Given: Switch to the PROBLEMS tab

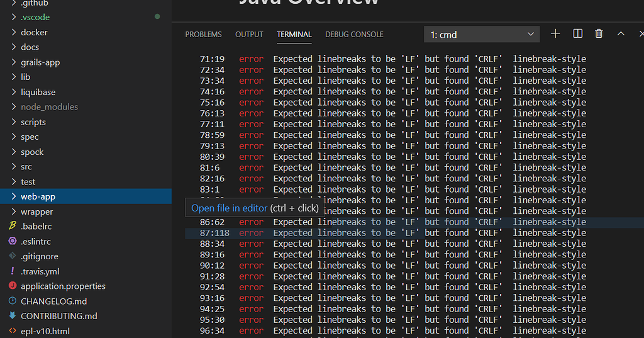Looking at the screenshot, I should [x=203, y=35].
